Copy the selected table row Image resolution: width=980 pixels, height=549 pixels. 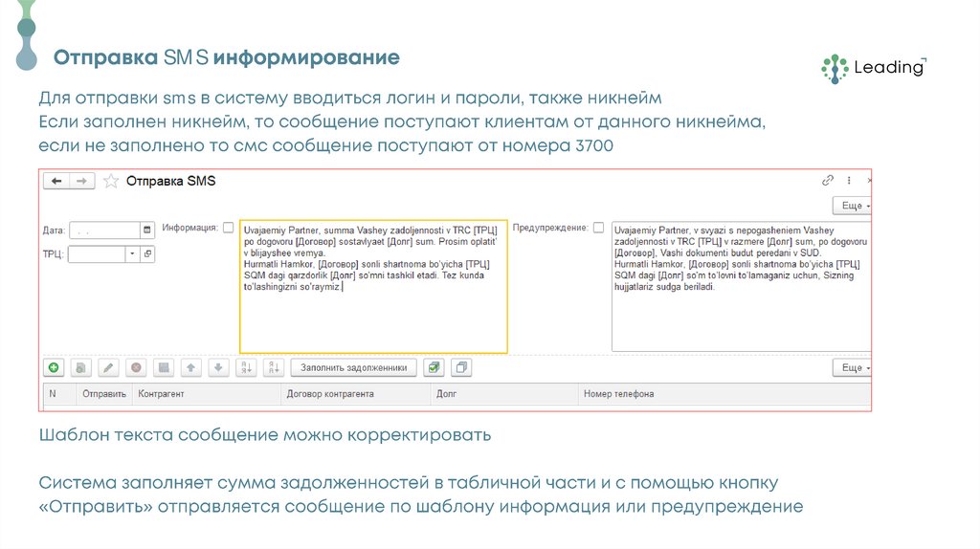(81, 368)
